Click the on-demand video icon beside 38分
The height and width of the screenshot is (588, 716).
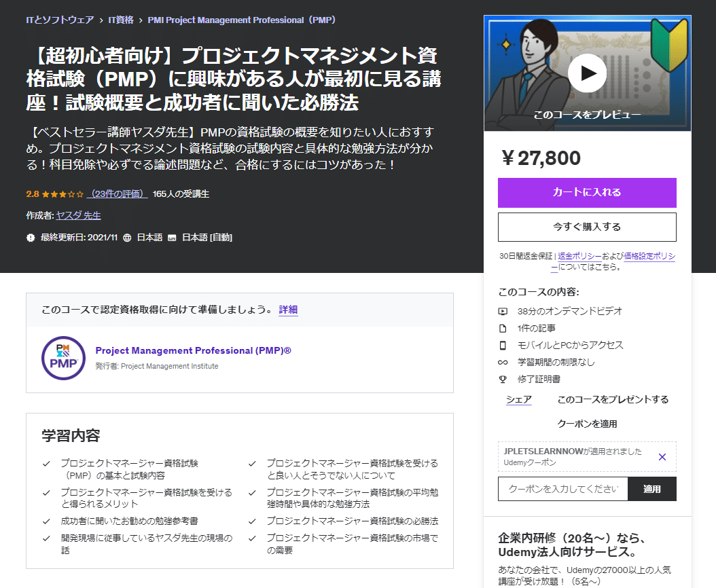click(x=502, y=310)
